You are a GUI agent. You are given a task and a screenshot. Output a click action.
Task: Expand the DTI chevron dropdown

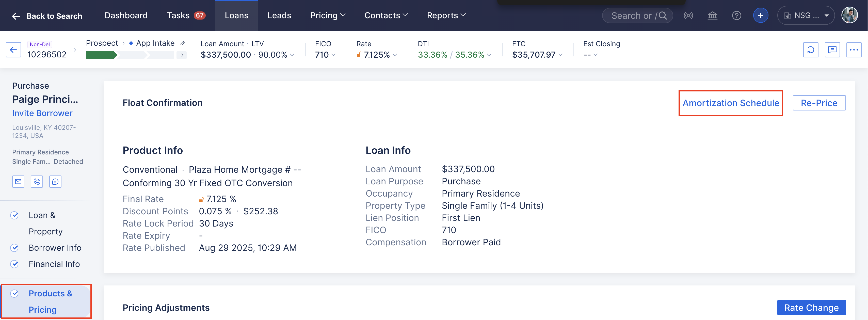[x=489, y=55]
